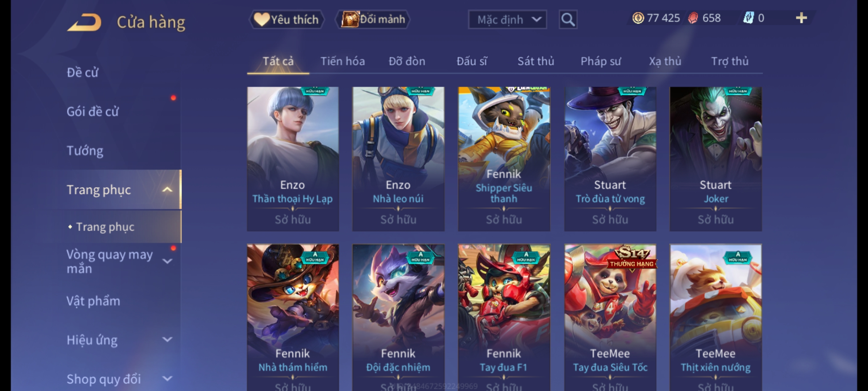
Task: Expand Shop quy đổi section
Action: 167,379
